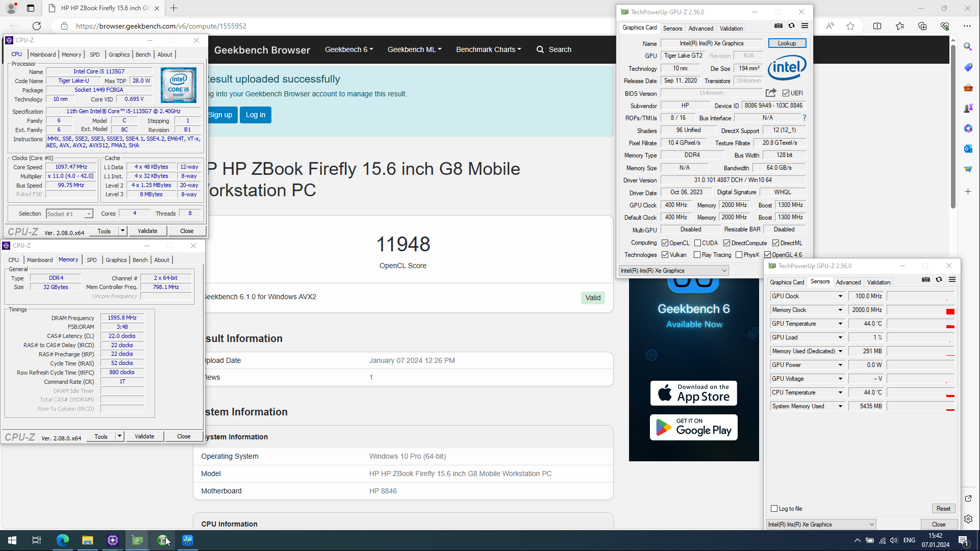Switch to Bench tab in the upper CPU-Z window

(143, 55)
